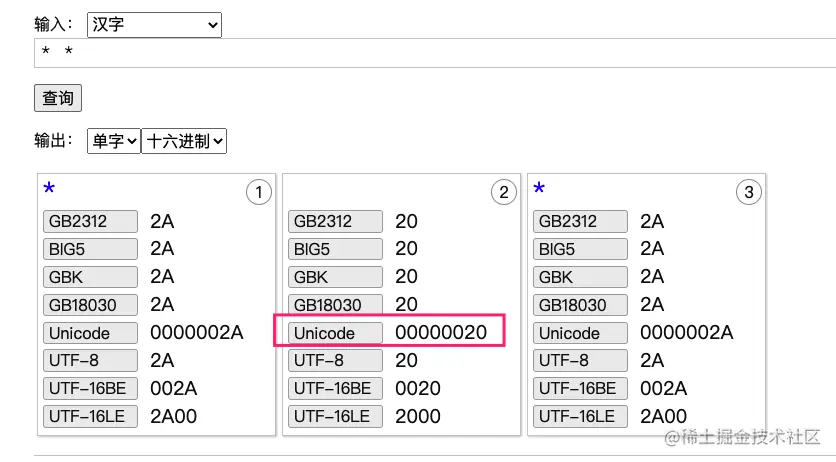Image resolution: width=836 pixels, height=462 pixels.
Task: Click the text input field containing asterisks
Action: coord(435,53)
